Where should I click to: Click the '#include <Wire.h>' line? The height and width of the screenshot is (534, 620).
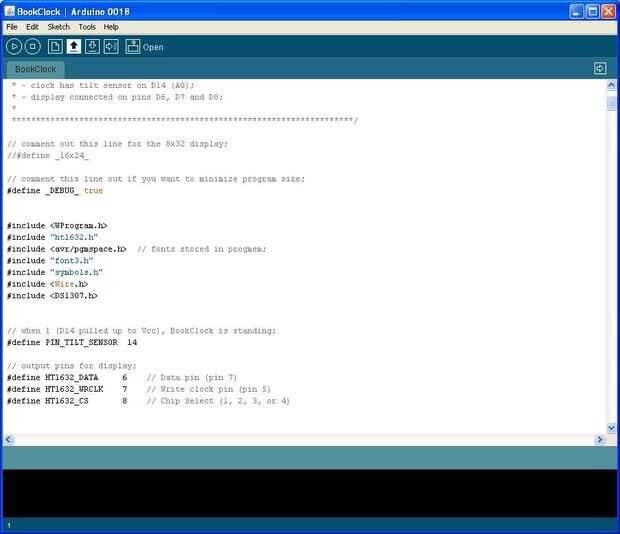tap(48, 284)
